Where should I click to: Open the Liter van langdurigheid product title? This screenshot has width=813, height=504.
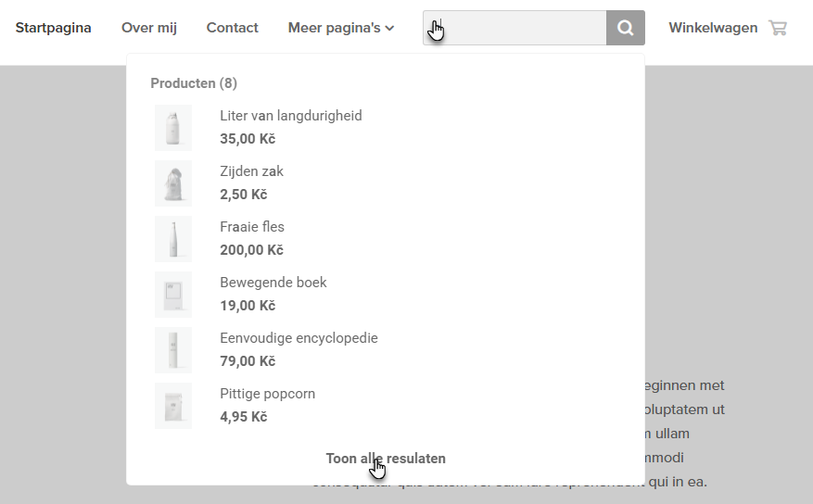pyautogui.click(x=291, y=116)
